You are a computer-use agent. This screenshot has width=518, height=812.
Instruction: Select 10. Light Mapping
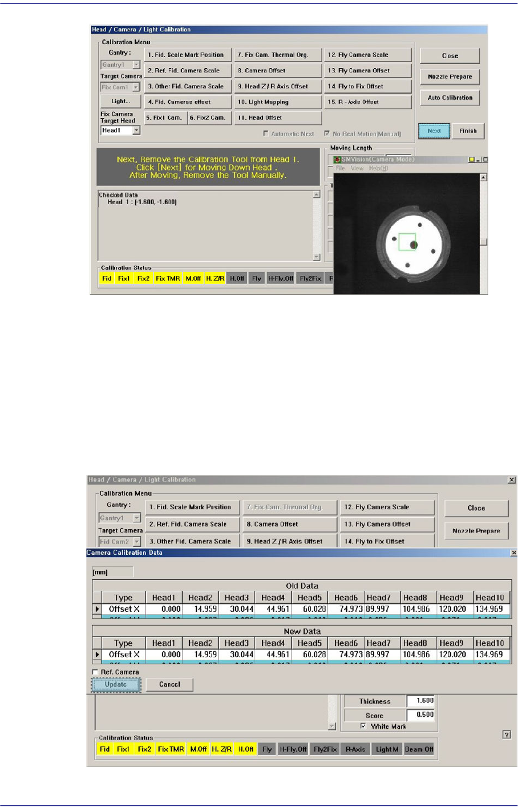(278, 102)
